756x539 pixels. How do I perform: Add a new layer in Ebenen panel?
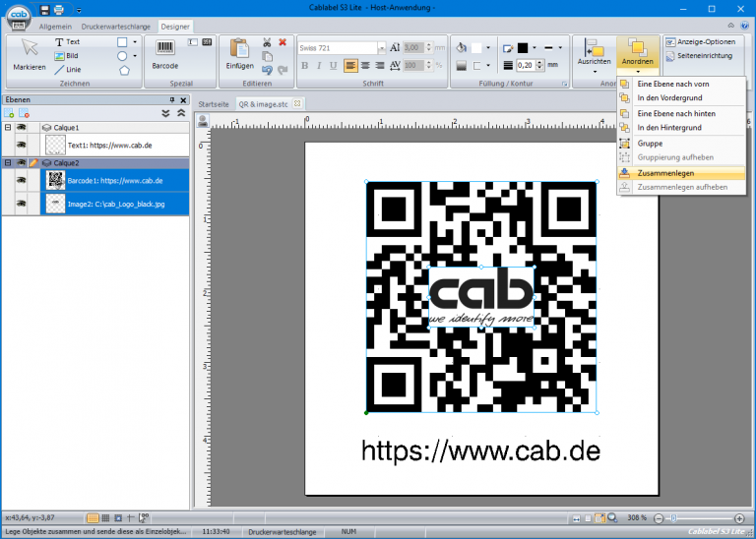tap(10, 114)
